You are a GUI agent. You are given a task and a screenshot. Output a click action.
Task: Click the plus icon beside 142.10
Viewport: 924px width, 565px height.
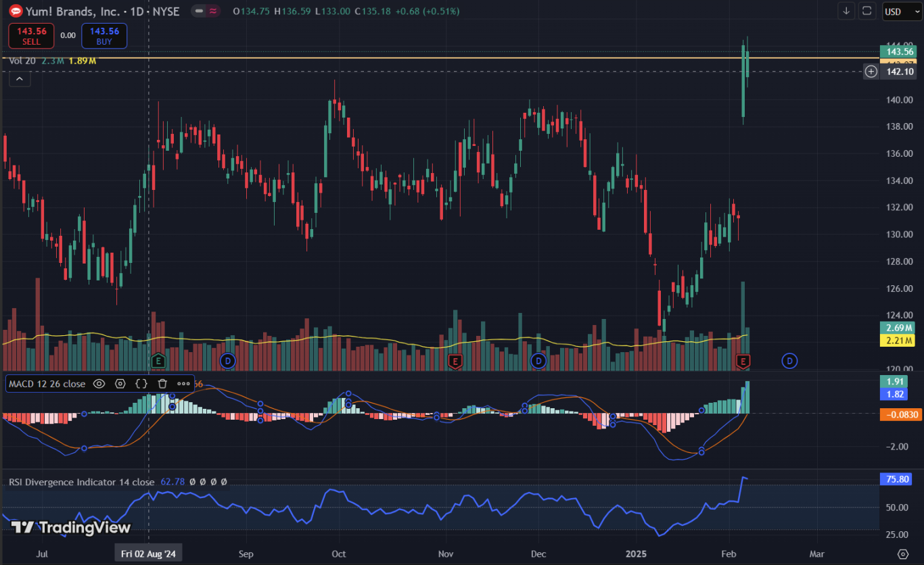[871, 71]
